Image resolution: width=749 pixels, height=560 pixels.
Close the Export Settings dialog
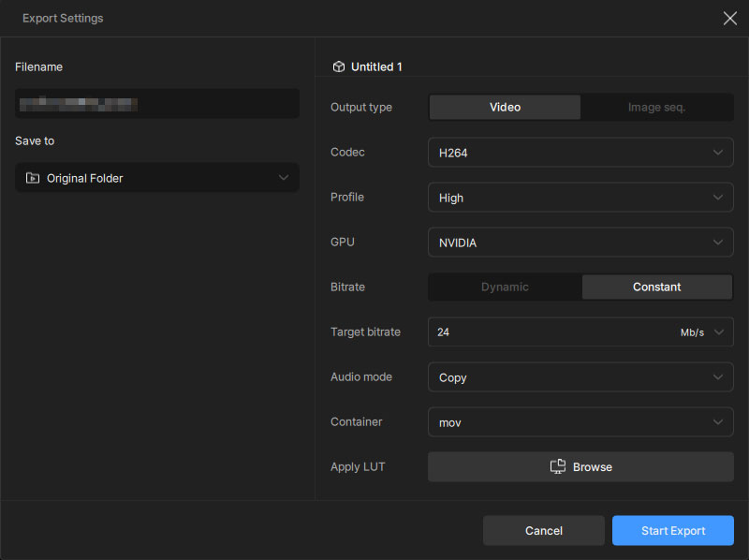729,18
